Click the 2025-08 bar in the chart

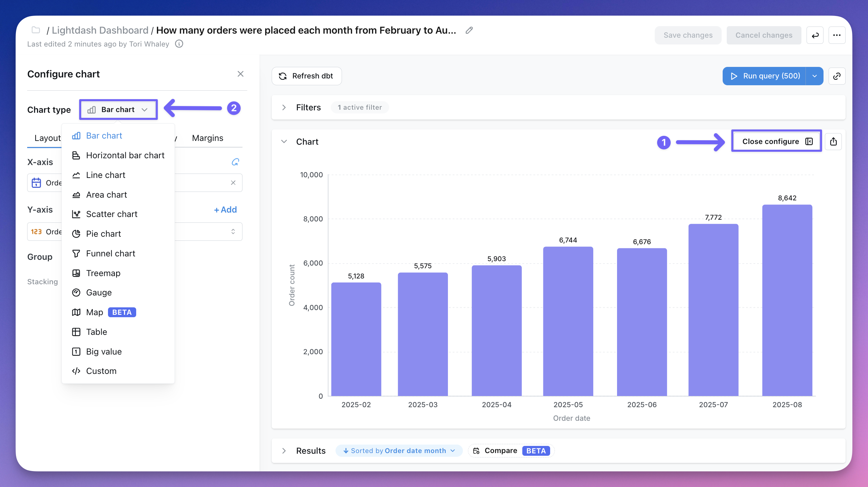787,300
